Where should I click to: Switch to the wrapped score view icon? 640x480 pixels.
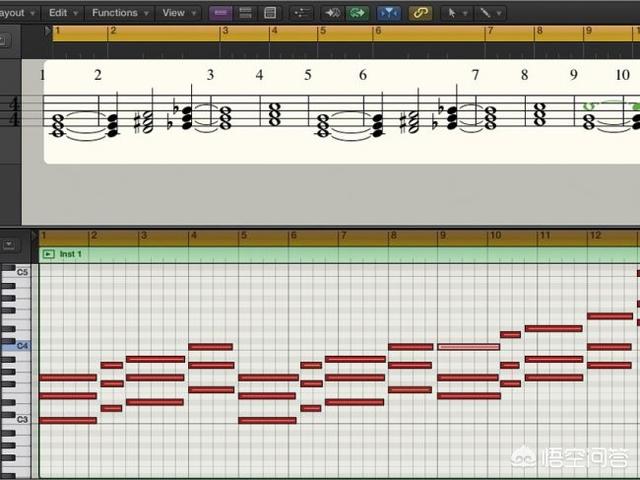pos(245,13)
